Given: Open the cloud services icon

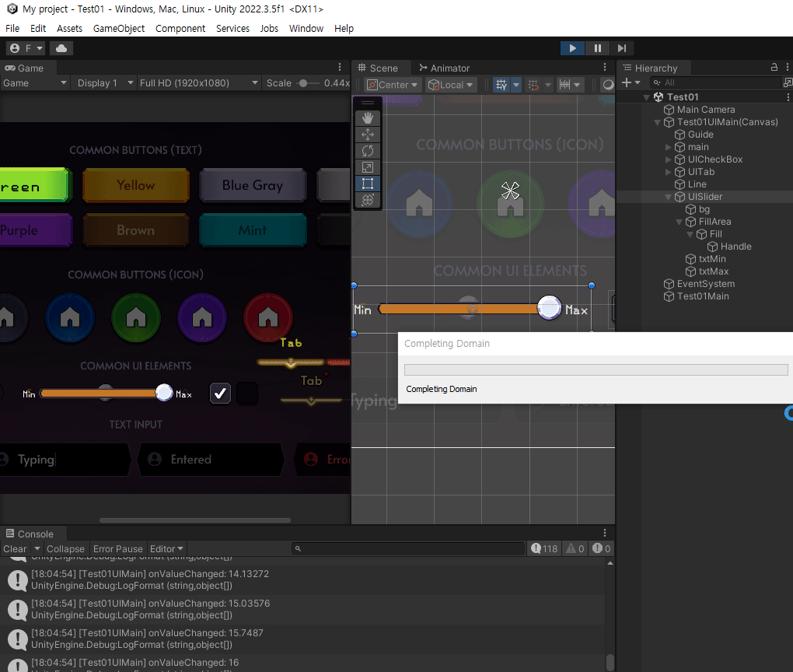Looking at the screenshot, I should (61, 48).
